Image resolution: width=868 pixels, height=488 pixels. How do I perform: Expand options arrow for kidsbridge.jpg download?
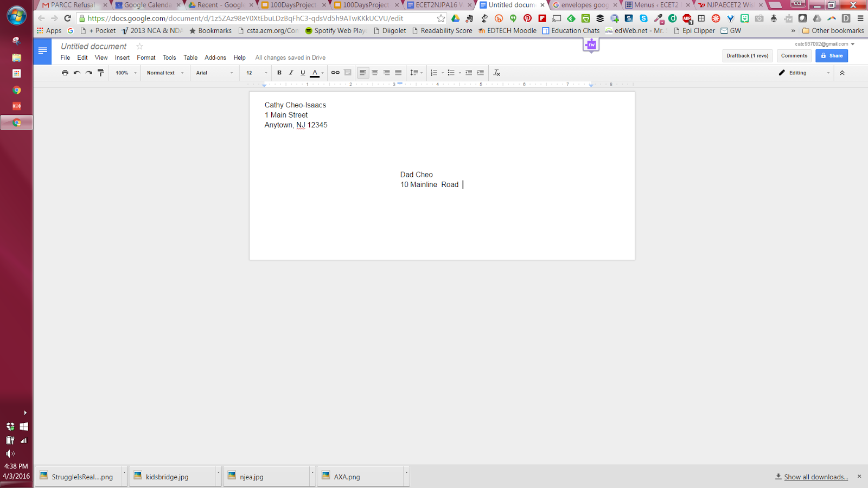tap(218, 472)
